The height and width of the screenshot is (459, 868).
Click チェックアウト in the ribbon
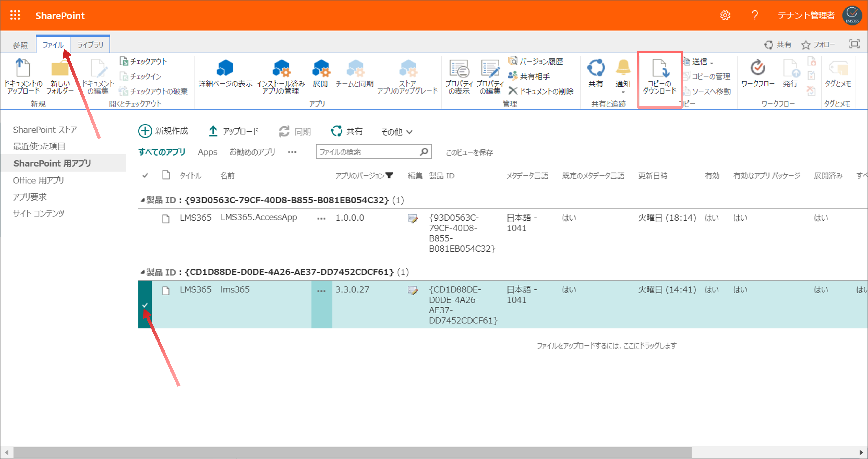143,61
